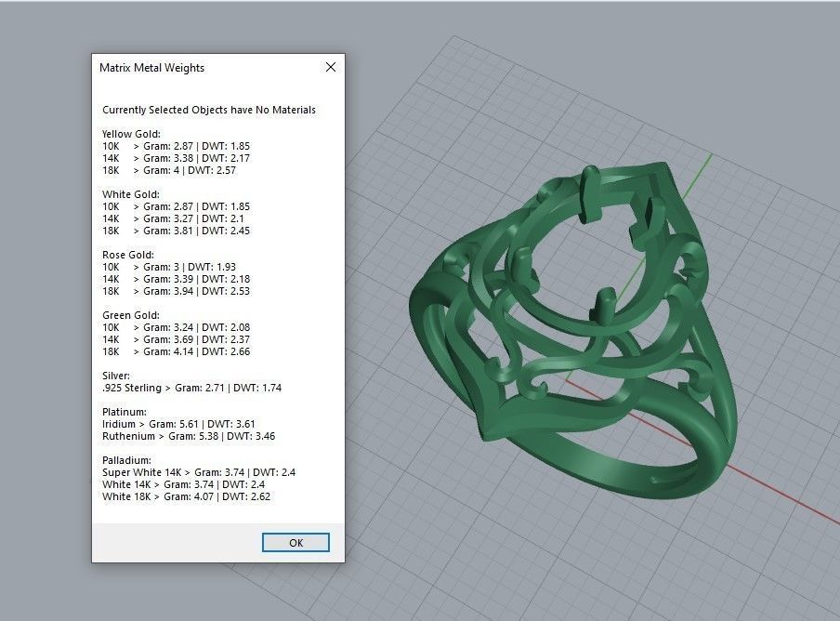840x621 pixels.
Task: Select Super White 14K Gram: 3.74 line
Action: coord(199,472)
